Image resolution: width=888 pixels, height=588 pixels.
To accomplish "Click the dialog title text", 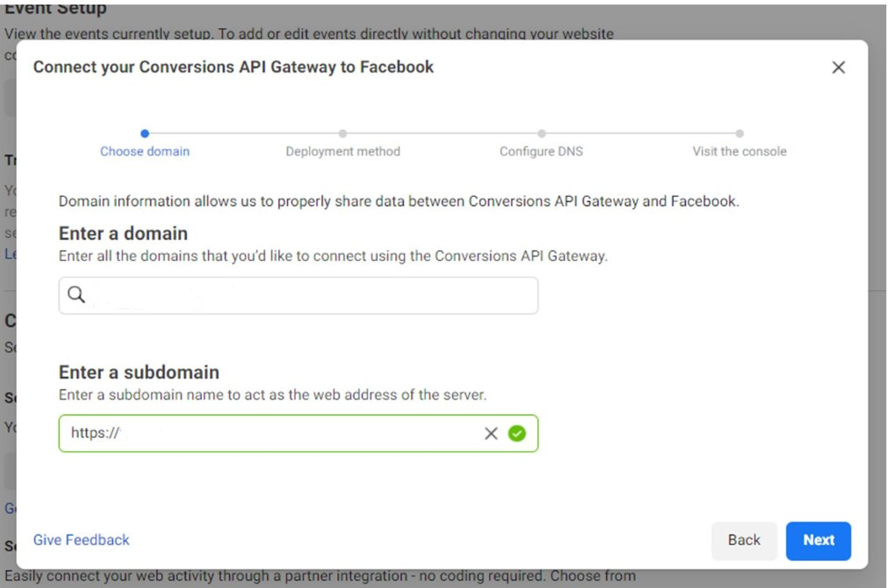I will (233, 67).
